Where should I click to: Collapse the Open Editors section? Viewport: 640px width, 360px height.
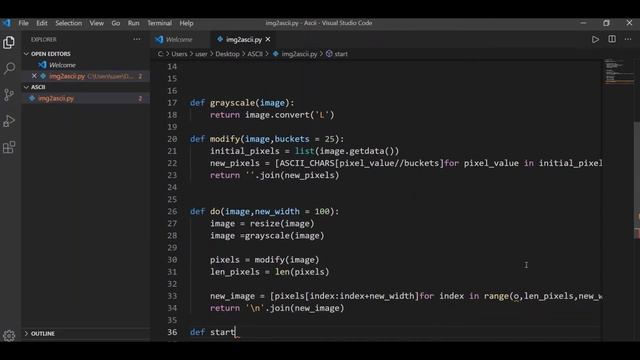click(50, 54)
